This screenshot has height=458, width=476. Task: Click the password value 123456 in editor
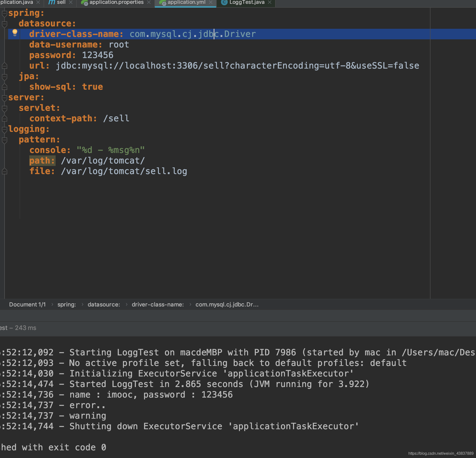pyautogui.click(x=98, y=55)
